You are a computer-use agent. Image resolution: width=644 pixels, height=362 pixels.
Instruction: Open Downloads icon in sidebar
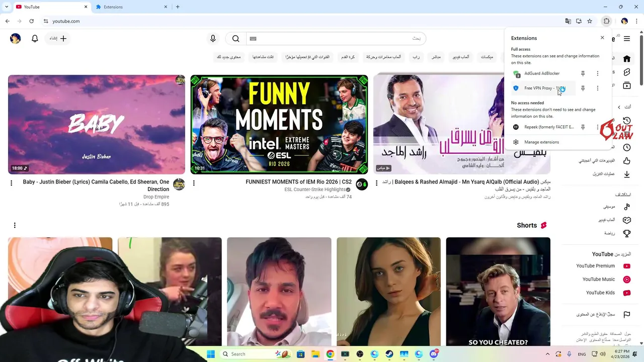tap(627, 174)
